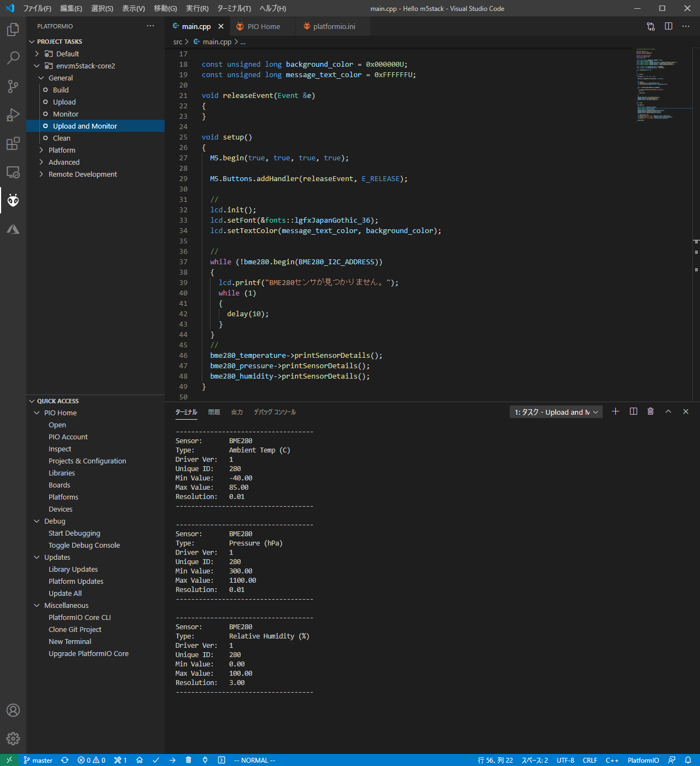Screen dimensions: 700x766
Task: Switch to the PIO Home tab
Action: [x=262, y=26]
